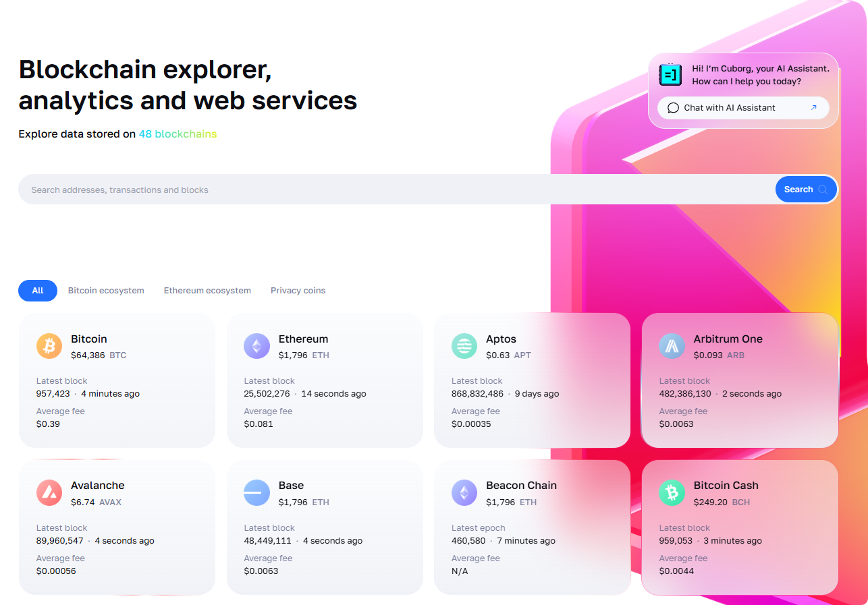Click the Ethereum diamond logo
The width and height of the screenshot is (868, 605).
tap(256, 346)
